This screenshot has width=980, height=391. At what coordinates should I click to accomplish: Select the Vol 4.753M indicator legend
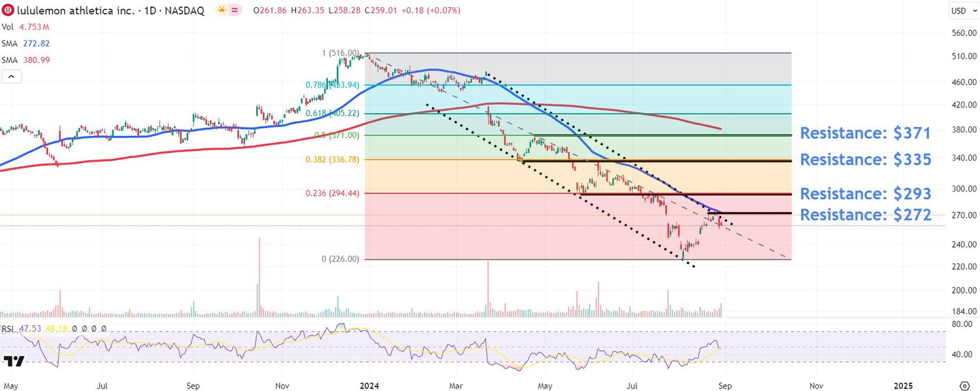(26, 27)
